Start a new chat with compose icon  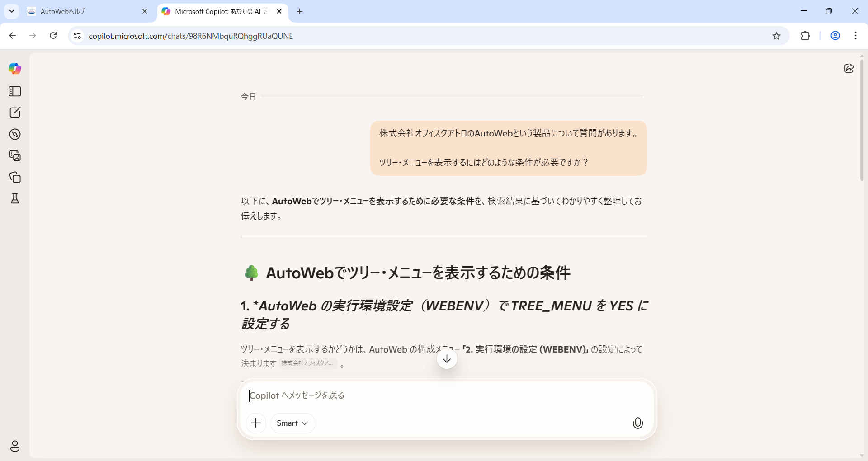(15, 113)
